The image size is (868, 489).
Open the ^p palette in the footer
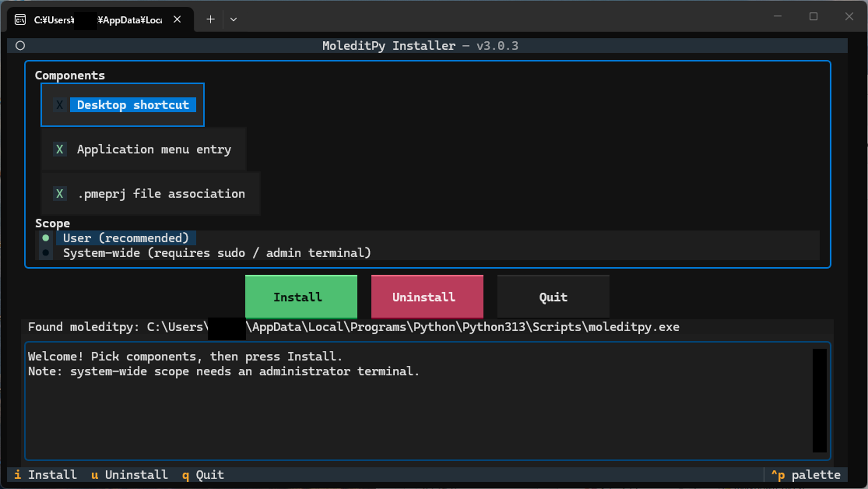(x=806, y=475)
